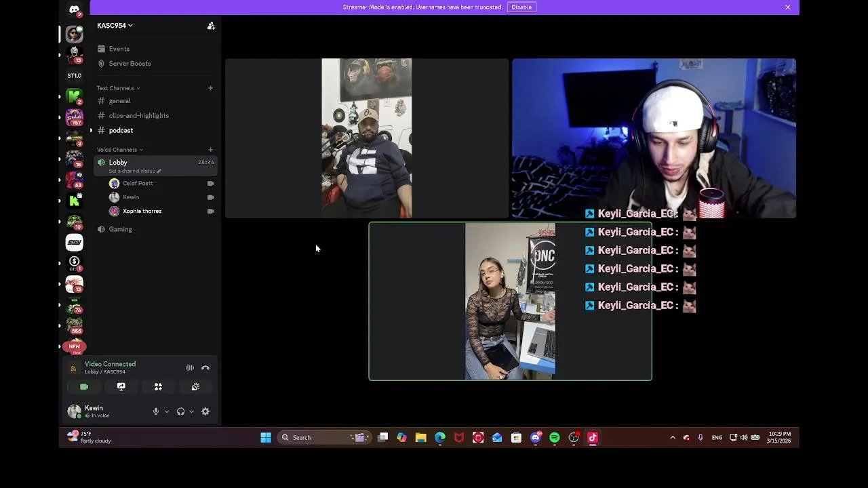Viewport: 868px width, 488px height.
Task: Create a new voice channel with plus icon
Action: [210, 150]
